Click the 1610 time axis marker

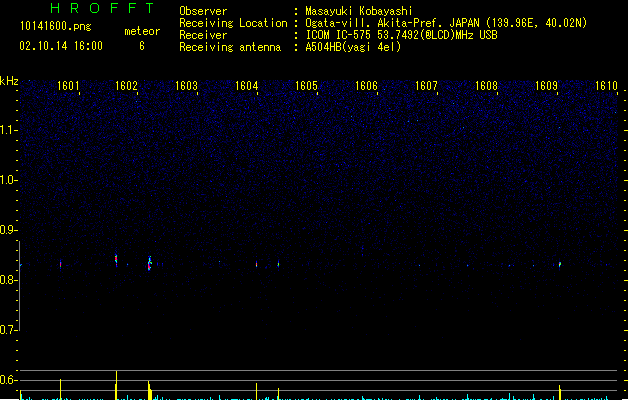click(606, 86)
